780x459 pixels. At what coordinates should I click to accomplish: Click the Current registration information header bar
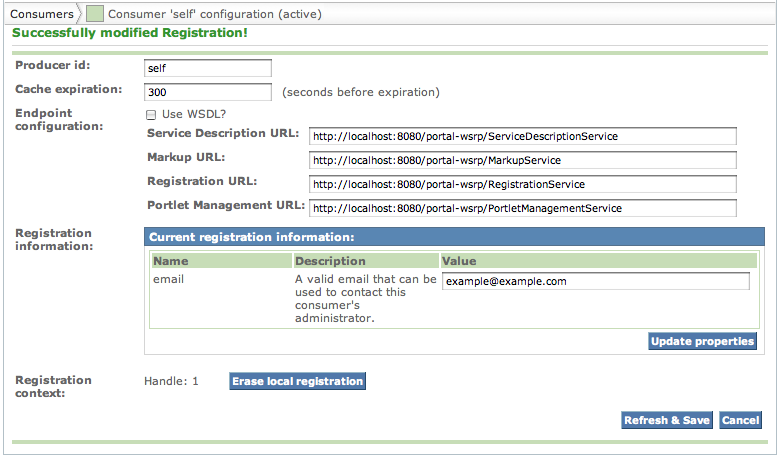click(x=452, y=237)
